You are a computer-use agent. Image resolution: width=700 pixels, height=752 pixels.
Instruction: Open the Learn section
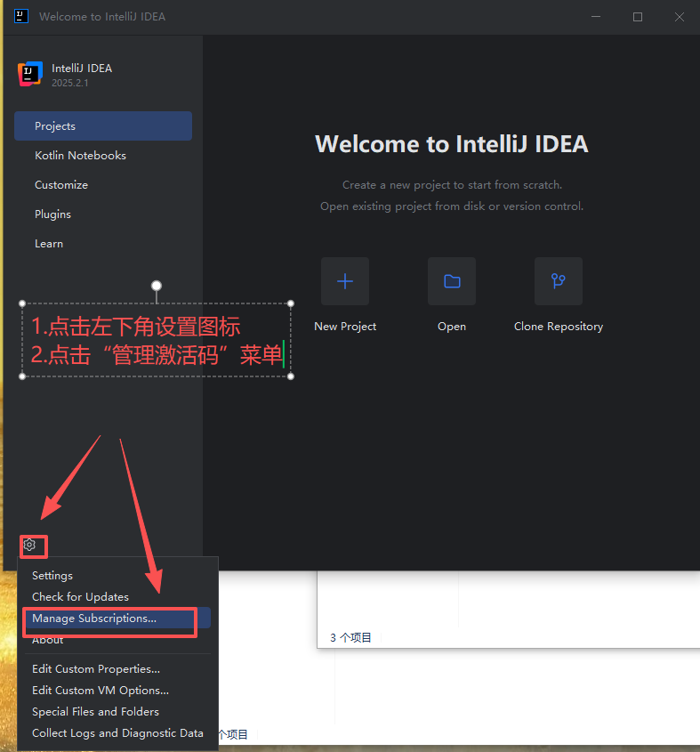pos(49,244)
